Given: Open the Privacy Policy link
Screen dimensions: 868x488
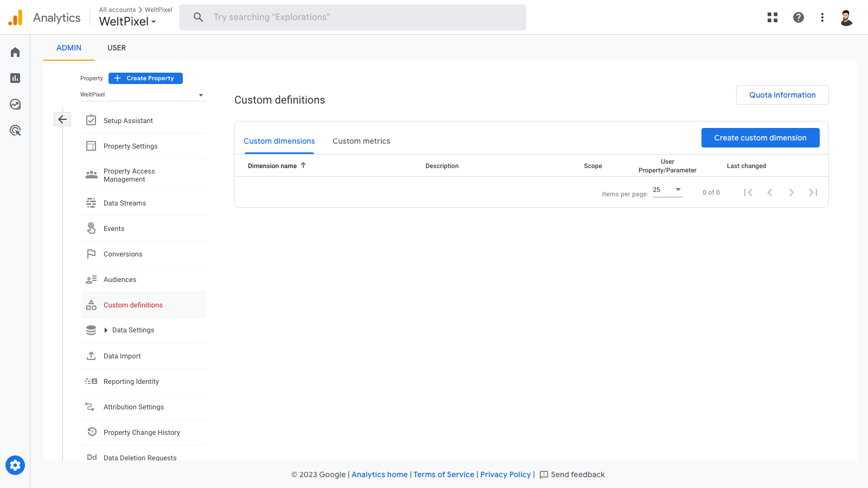Looking at the screenshot, I should (x=506, y=474).
